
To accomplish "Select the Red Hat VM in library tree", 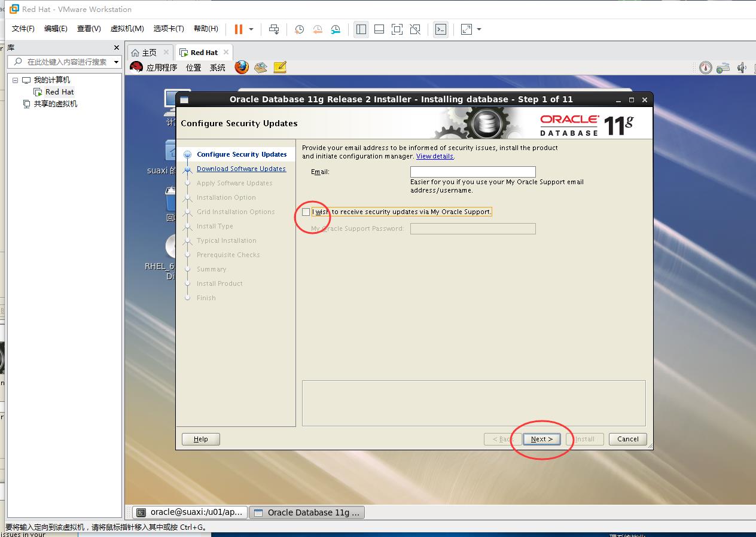I will (59, 91).
